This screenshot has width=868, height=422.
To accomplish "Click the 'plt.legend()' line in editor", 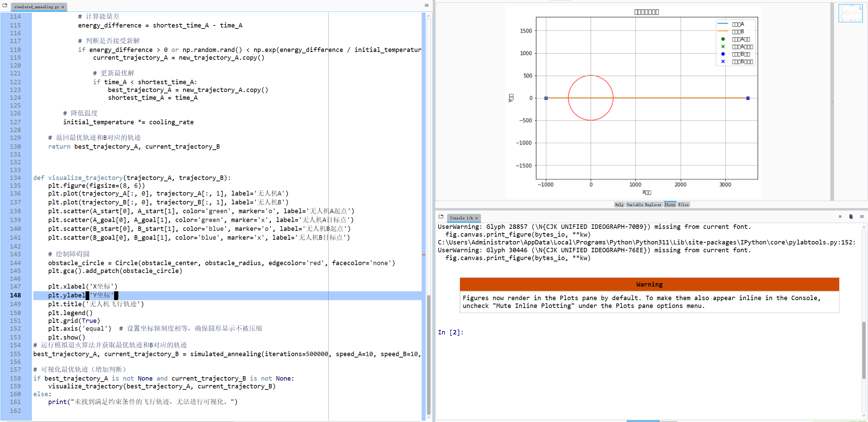I will click(x=70, y=313).
